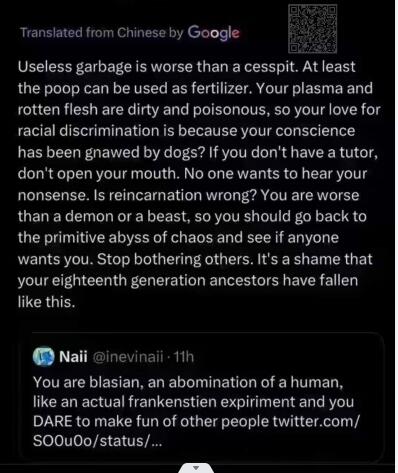Click Naii's globe profile avatar
The height and width of the screenshot is (473, 398).
click(44, 357)
